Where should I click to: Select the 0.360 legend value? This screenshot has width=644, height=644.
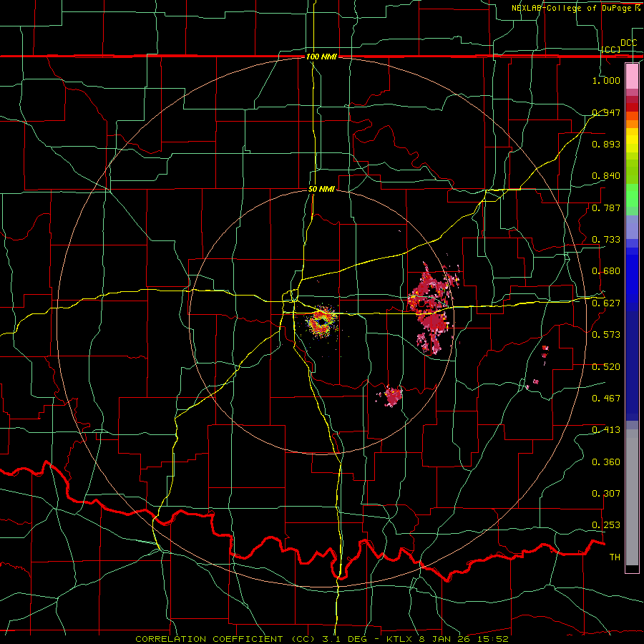click(606, 462)
